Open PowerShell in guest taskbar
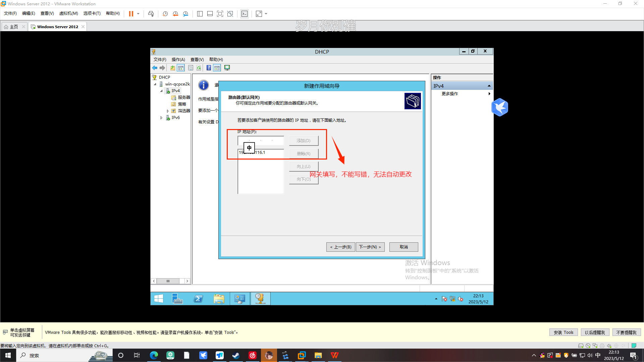The height and width of the screenshot is (362, 644). coord(198,299)
